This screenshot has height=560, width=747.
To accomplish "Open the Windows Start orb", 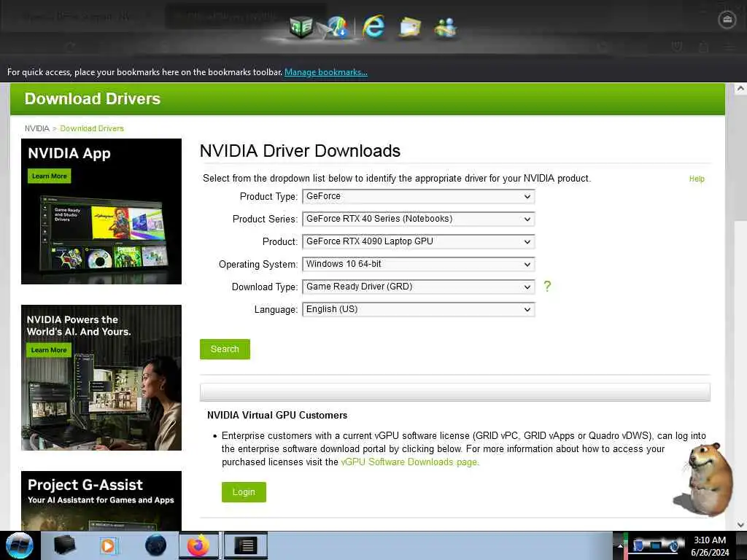I will coord(19,545).
